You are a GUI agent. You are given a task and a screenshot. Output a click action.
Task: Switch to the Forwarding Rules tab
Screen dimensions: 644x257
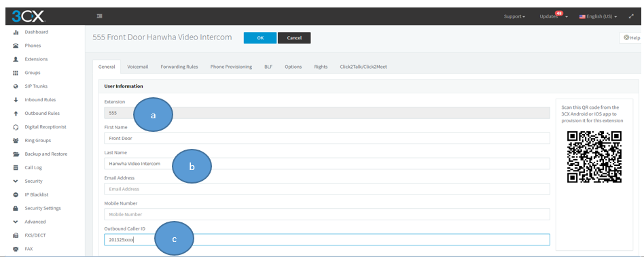(x=179, y=67)
